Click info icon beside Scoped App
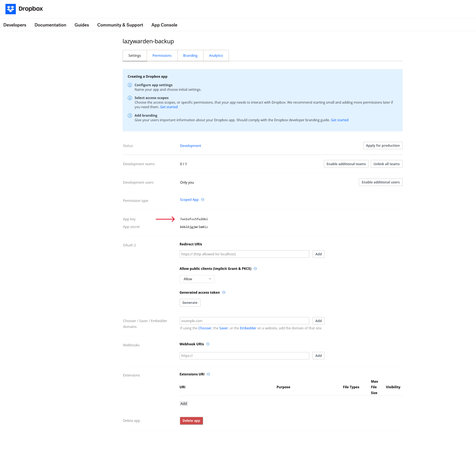The image size is (476, 454). tap(203, 200)
